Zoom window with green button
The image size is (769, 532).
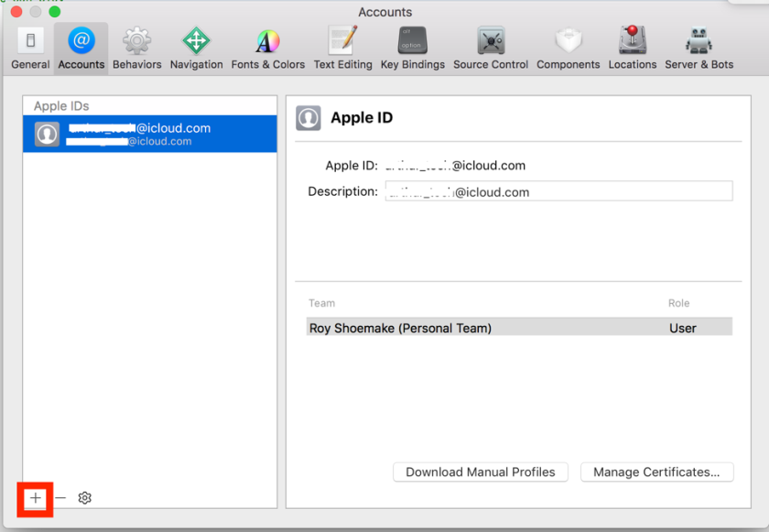55,12
